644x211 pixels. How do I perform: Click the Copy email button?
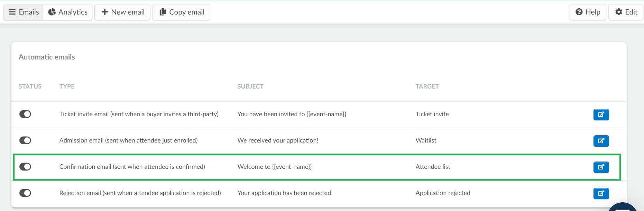[182, 12]
